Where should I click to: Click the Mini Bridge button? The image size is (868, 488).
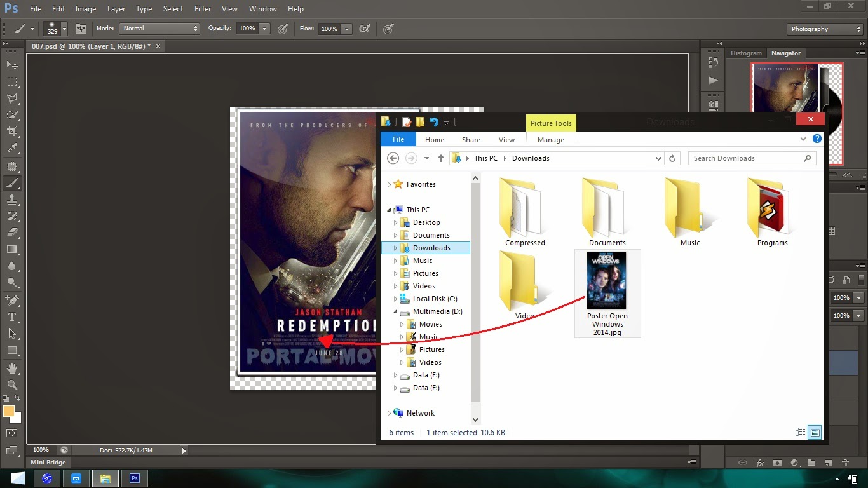(48, 462)
